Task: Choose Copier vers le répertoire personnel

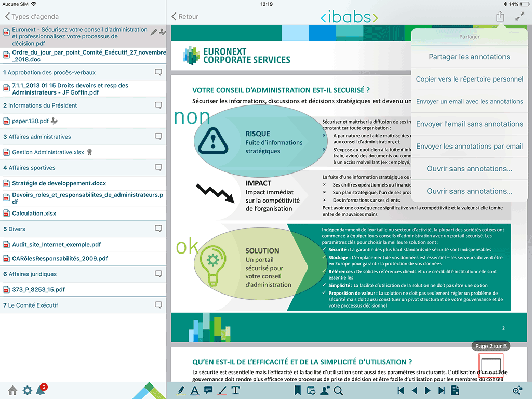Action: (469, 79)
